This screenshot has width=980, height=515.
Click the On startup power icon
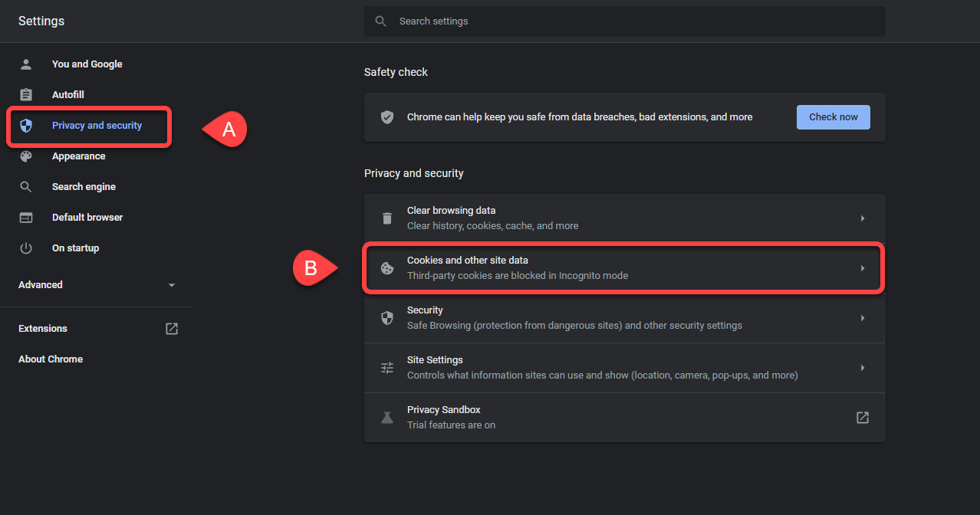(26, 248)
